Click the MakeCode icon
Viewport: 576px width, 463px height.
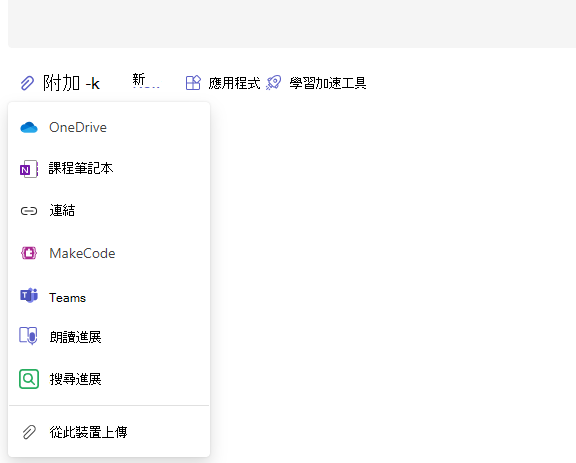point(29,253)
